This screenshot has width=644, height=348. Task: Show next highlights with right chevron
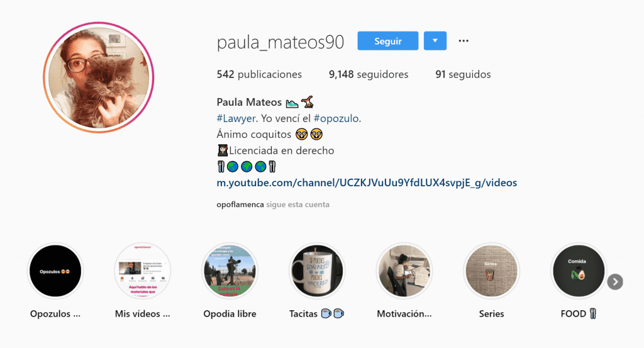(615, 282)
